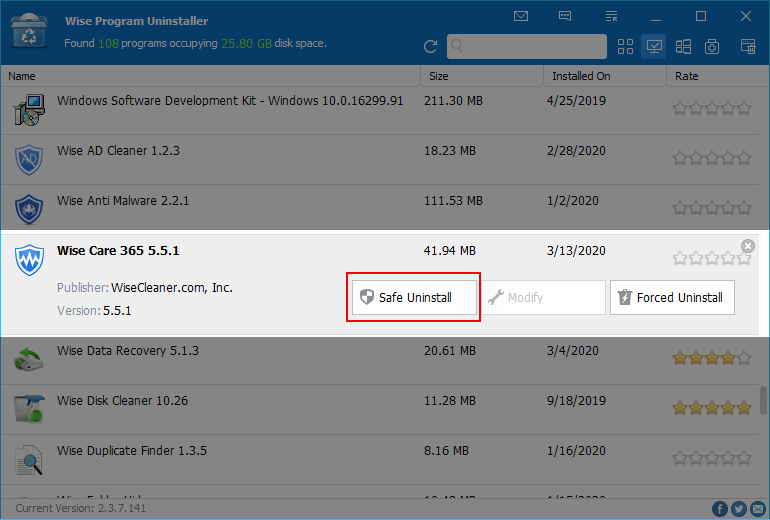Refresh the installed programs list

coord(431,47)
